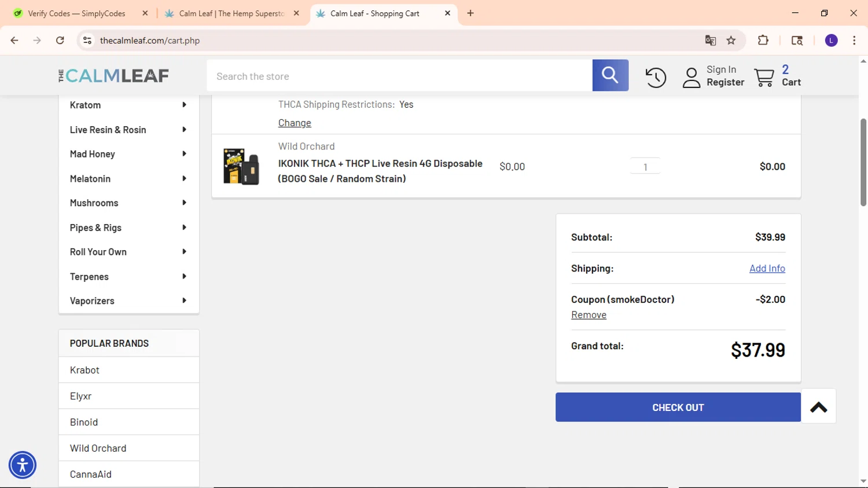Click the translate page icon
The image size is (868, 488).
pyautogui.click(x=711, y=41)
